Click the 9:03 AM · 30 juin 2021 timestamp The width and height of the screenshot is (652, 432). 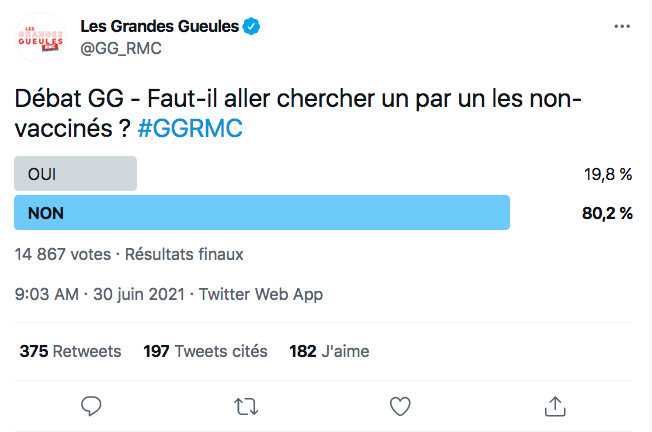pos(100,294)
